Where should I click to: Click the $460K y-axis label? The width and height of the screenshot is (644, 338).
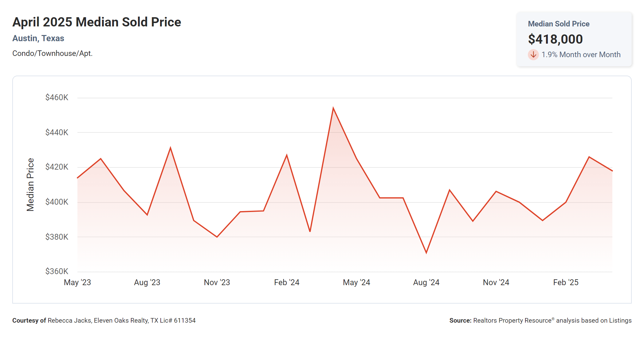click(x=57, y=98)
